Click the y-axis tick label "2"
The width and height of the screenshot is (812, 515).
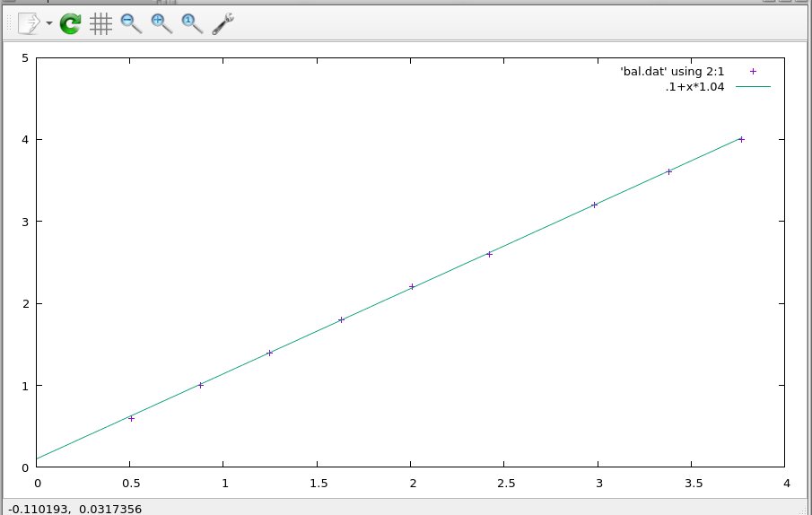click(25, 304)
